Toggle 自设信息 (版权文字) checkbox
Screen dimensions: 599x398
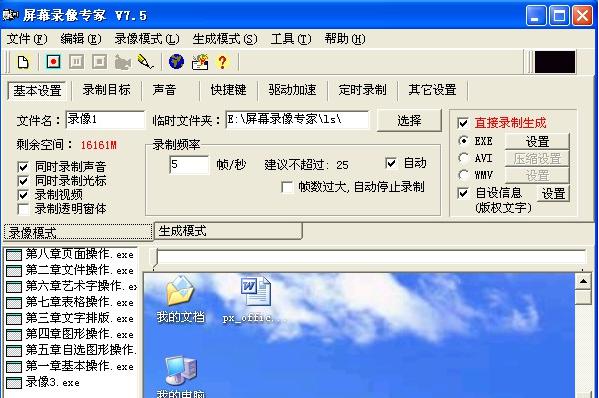[463, 193]
